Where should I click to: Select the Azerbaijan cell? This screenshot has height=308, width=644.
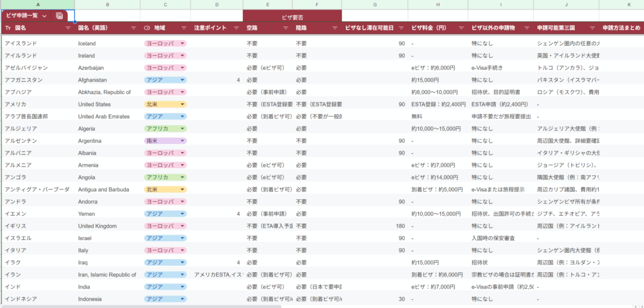tap(108, 68)
